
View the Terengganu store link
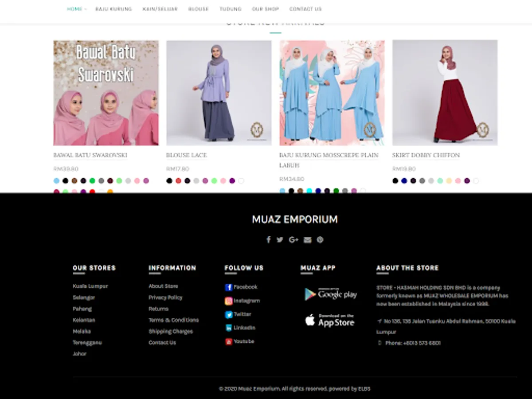pyautogui.click(x=87, y=343)
